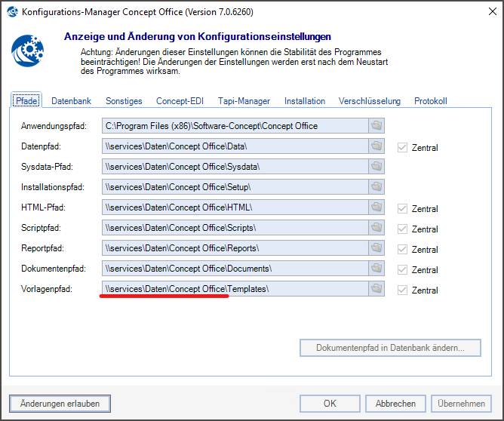Click the app icon in the title bar
The width and height of the screenshot is (504, 421).
(x=12, y=12)
